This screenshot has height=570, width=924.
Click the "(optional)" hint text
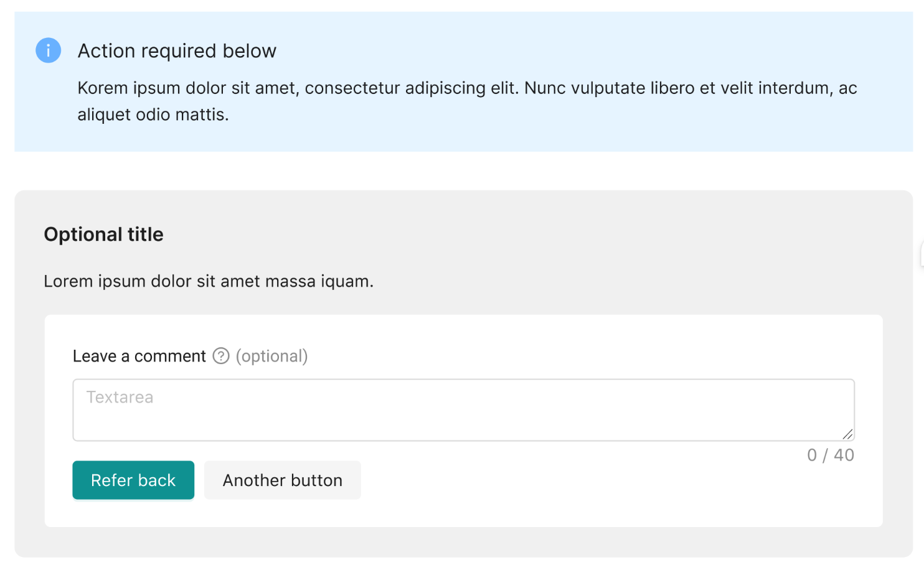271,356
